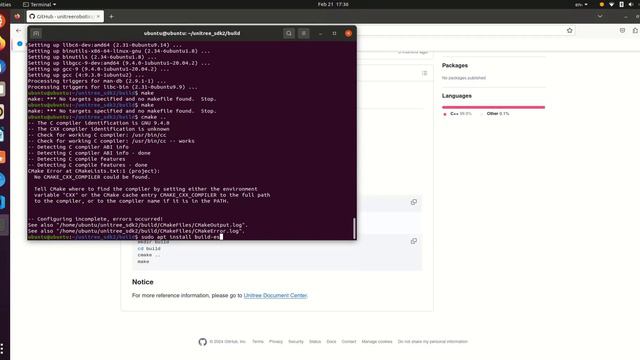This screenshot has width=640, height=360.
Task: Launch Firefox from the Ubuntu dock
Action: pos(2,43)
